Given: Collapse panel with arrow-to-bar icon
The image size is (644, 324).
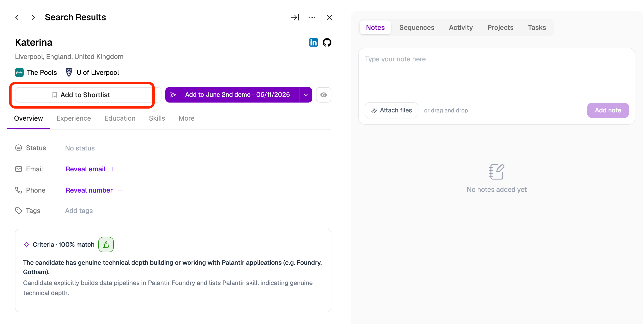Looking at the screenshot, I should point(295,17).
